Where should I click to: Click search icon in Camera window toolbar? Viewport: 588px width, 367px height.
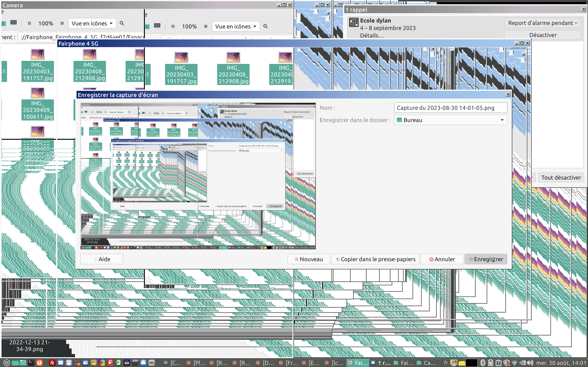click(122, 23)
